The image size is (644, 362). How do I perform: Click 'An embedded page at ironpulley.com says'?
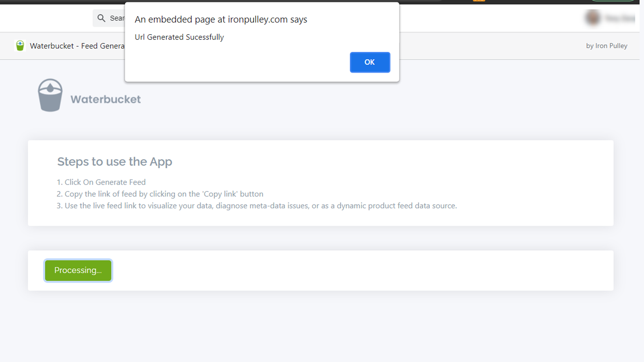[x=221, y=19]
